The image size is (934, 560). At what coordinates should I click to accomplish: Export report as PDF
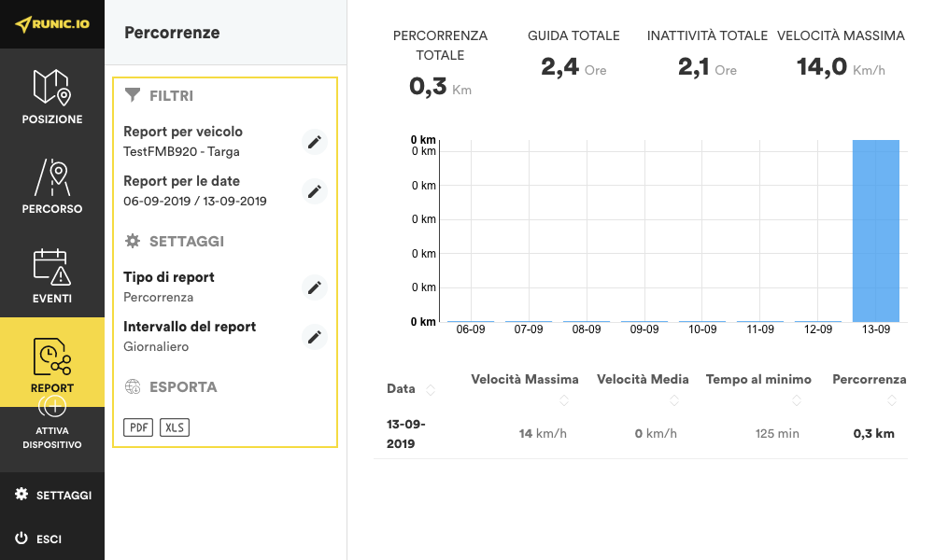pyautogui.click(x=138, y=427)
